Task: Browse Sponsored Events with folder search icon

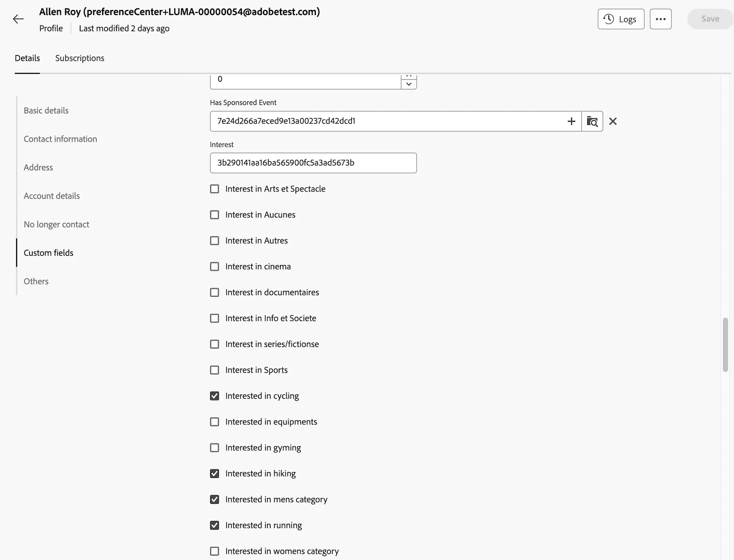Action: (x=592, y=121)
